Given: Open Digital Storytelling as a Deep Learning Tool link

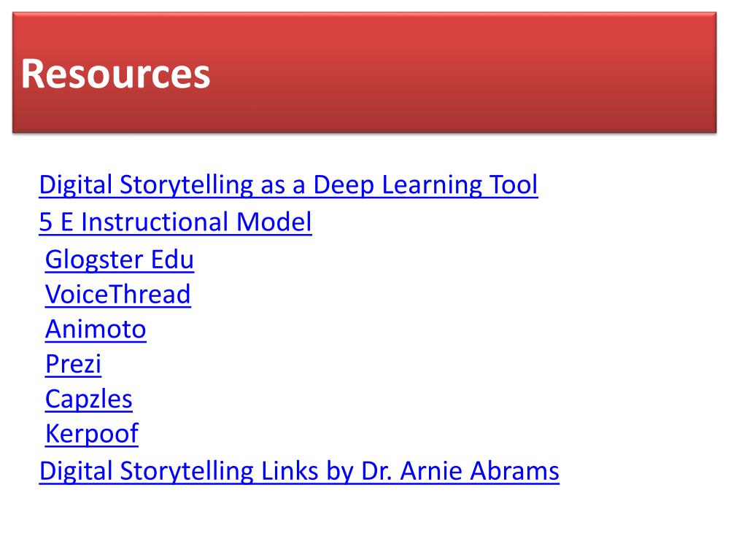Looking at the screenshot, I should pyautogui.click(x=288, y=184).
